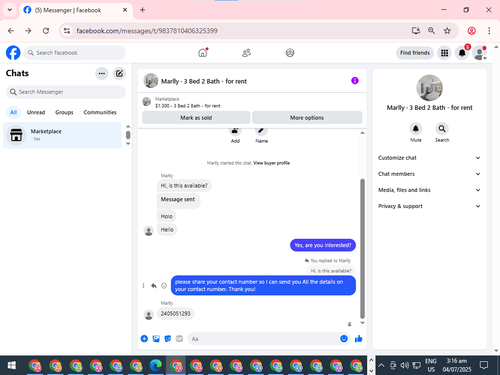The width and height of the screenshot is (500, 375).
Task: Open the Groups icon in top navigation
Action: point(290,53)
